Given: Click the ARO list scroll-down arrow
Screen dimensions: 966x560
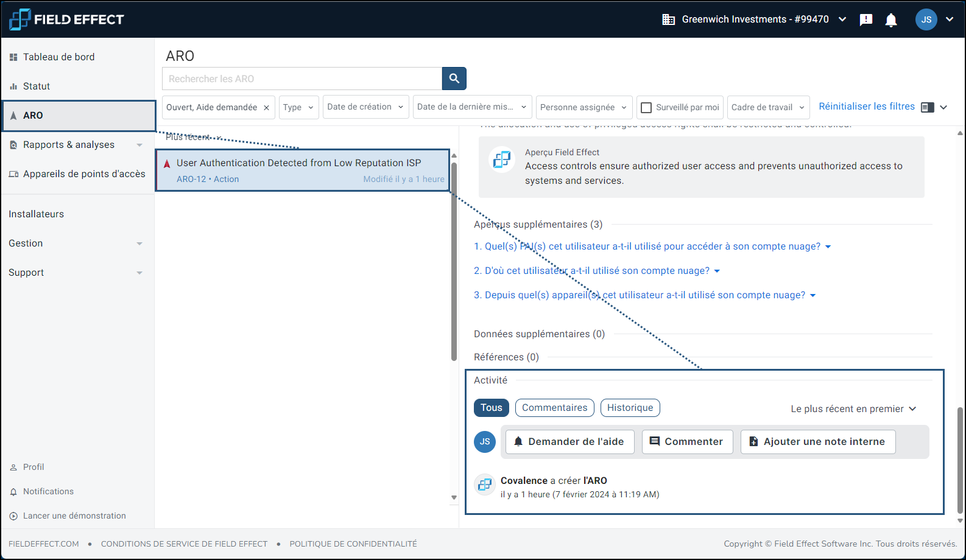Looking at the screenshot, I should pyautogui.click(x=454, y=497).
